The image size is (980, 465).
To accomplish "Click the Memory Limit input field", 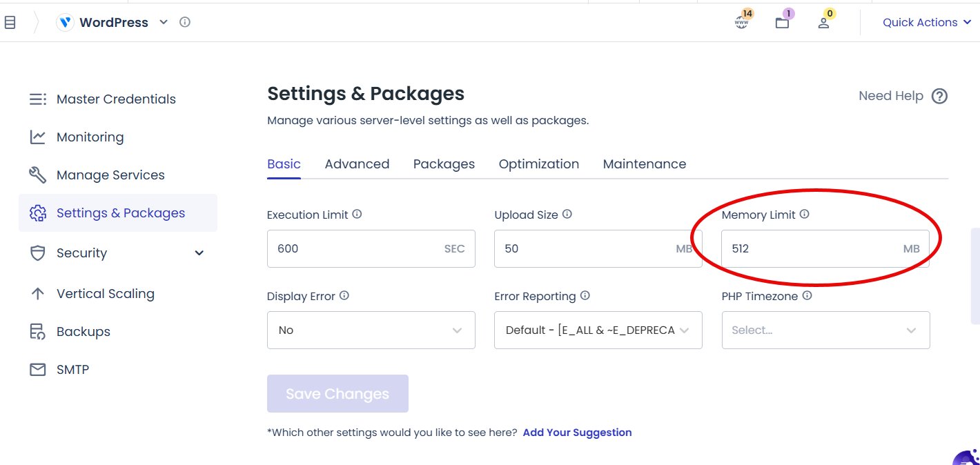I will point(807,249).
